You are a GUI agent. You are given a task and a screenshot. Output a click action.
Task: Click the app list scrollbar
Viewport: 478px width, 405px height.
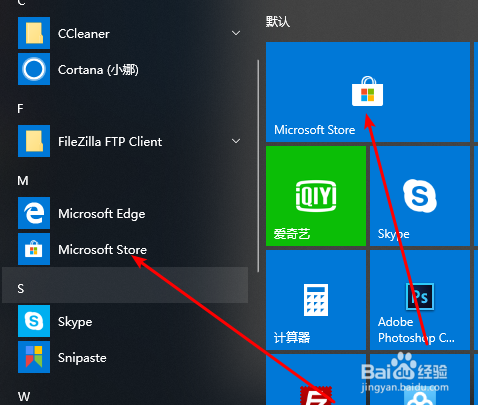click(258, 166)
